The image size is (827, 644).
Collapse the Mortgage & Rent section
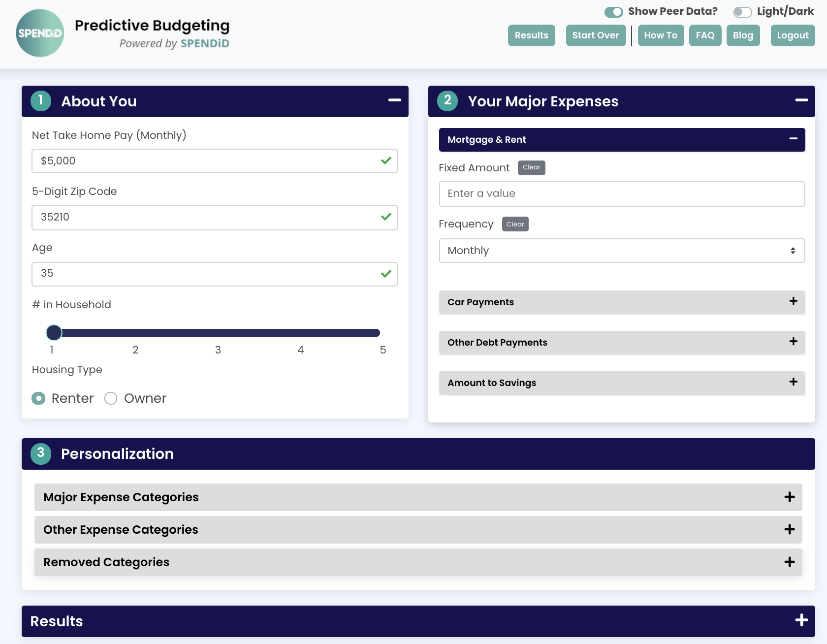622,140
